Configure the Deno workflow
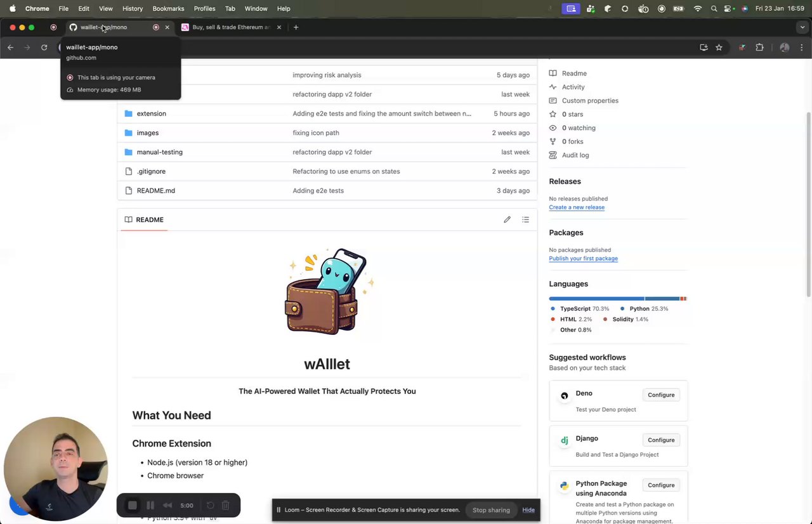The image size is (812, 524). pyautogui.click(x=661, y=395)
